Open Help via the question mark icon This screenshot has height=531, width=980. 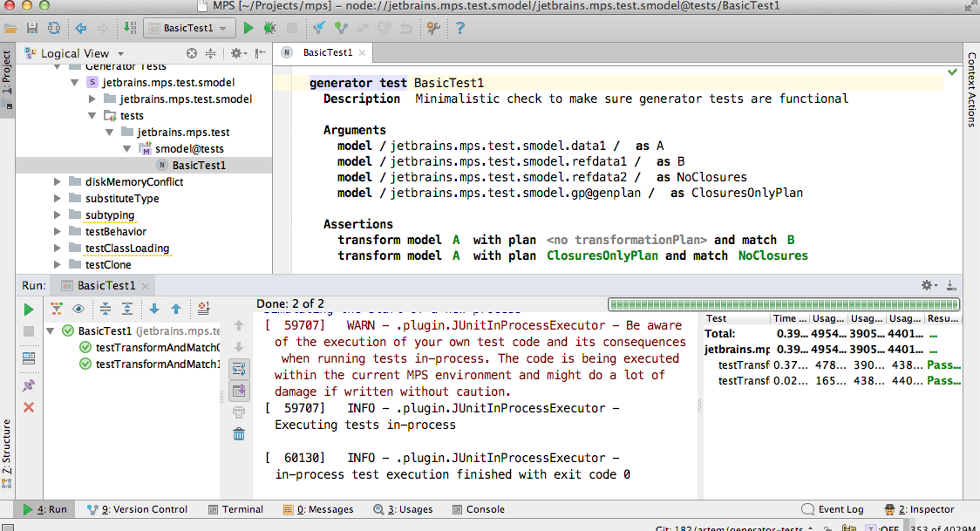point(460,28)
